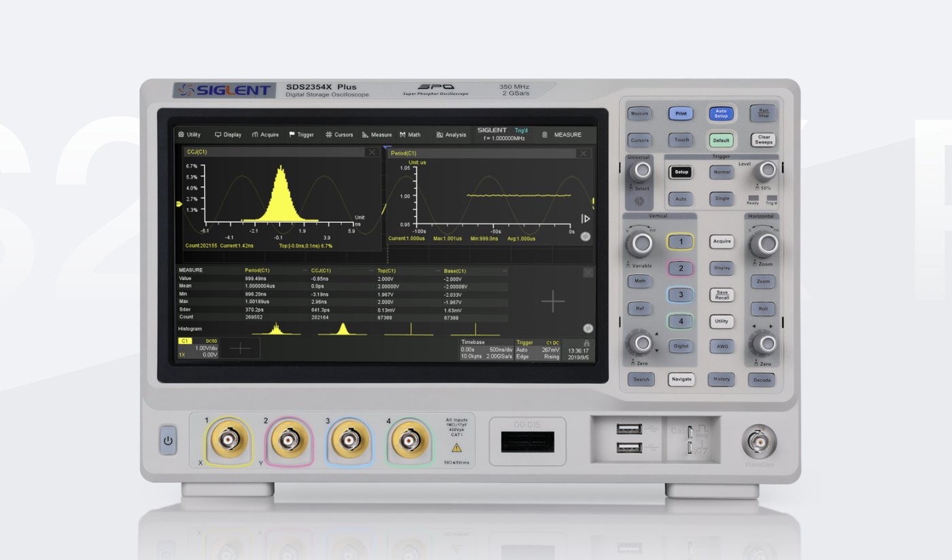Click the Decode button
The height and width of the screenshot is (560, 952).
(762, 380)
